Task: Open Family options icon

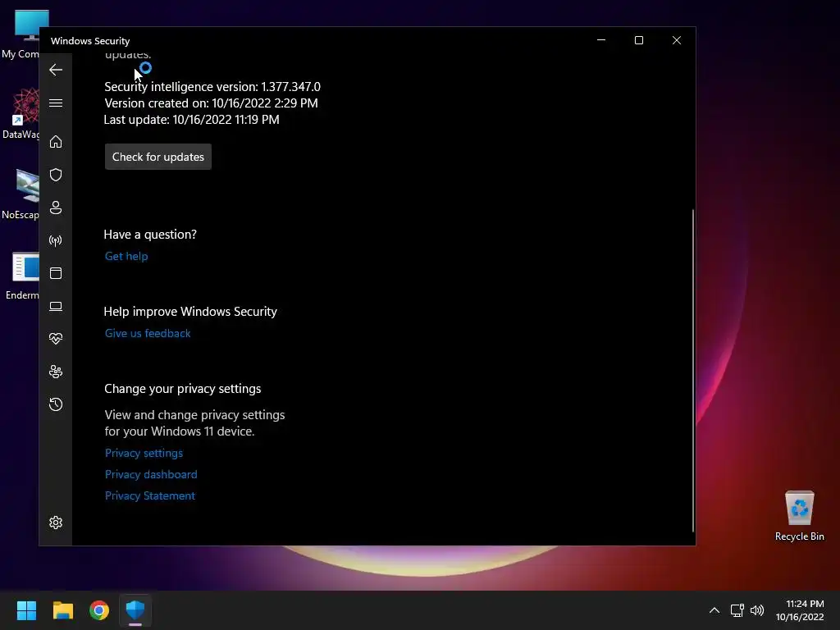Action: click(x=56, y=372)
